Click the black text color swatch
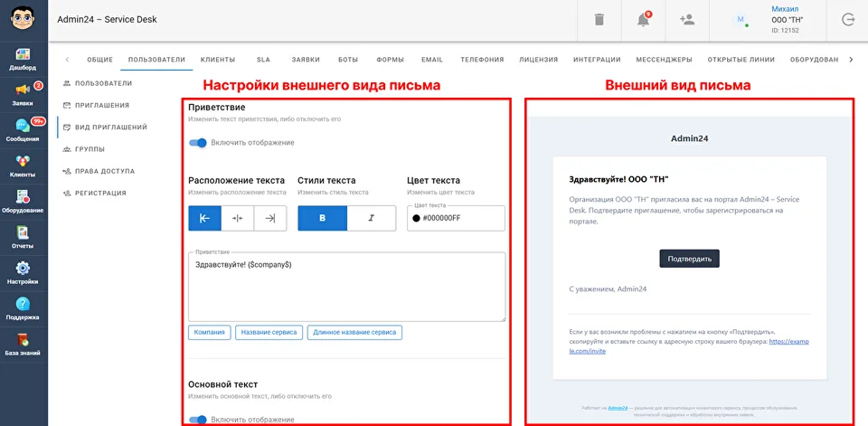 click(x=416, y=218)
